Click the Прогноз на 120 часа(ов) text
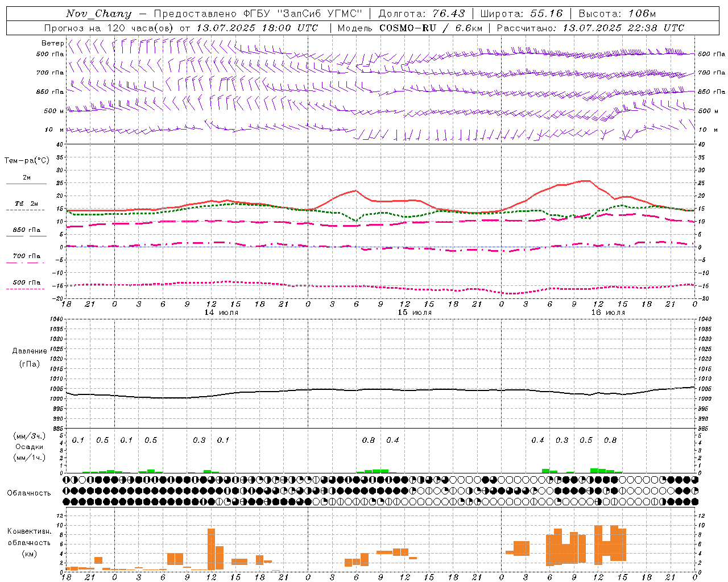This screenshot has width=728, height=582. (x=109, y=28)
